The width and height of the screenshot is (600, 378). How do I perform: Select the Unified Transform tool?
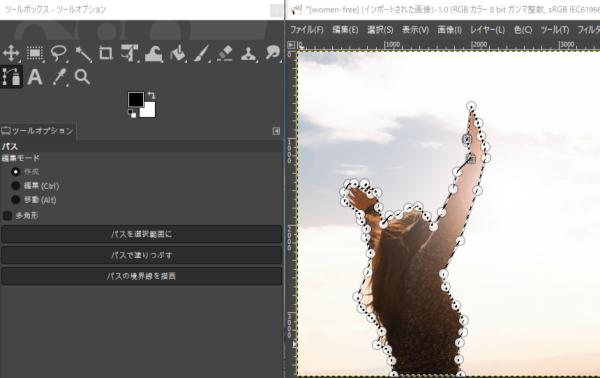pos(130,53)
